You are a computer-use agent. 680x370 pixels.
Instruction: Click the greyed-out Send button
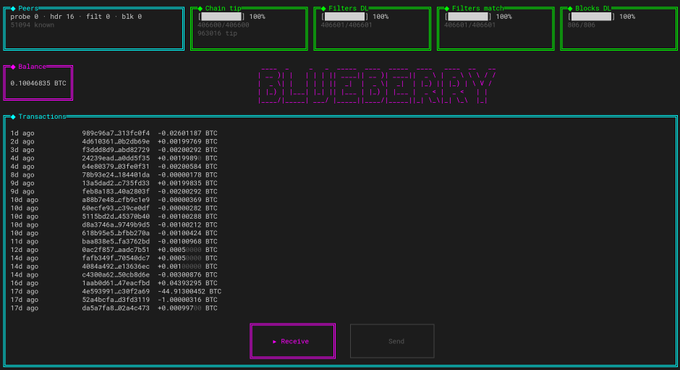[392, 341]
